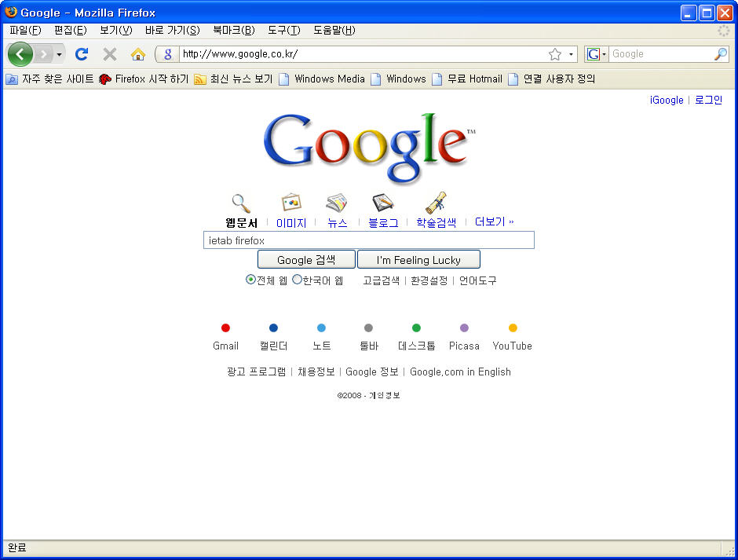Open the 언어도구 language tools link
Viewport: 738px width, 560px height.
(x=477, y=280)
